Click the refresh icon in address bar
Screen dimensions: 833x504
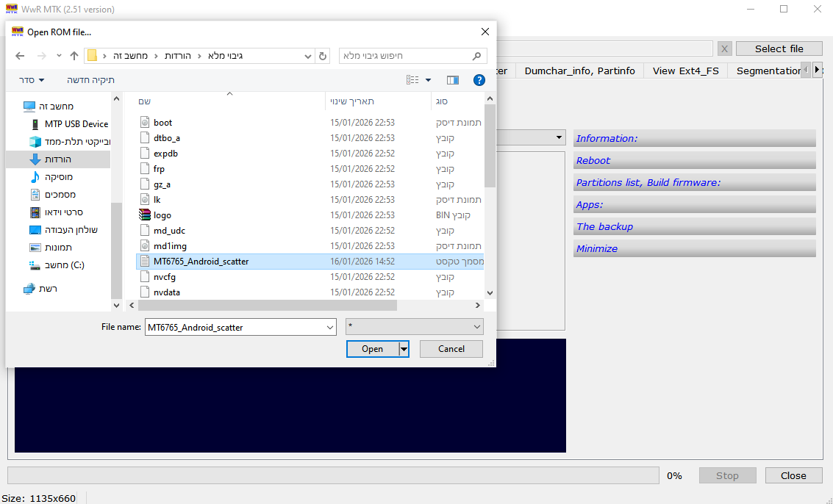[323, 56]
